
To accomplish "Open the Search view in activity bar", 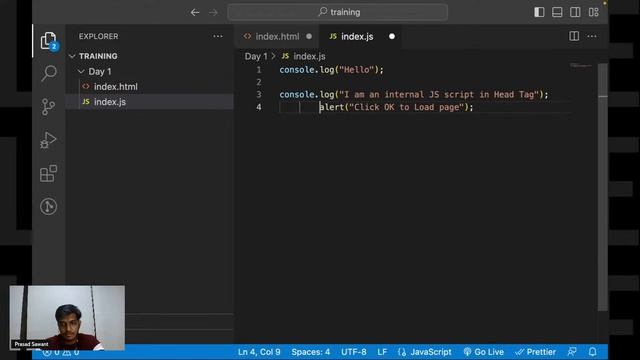I will point(49,73).
